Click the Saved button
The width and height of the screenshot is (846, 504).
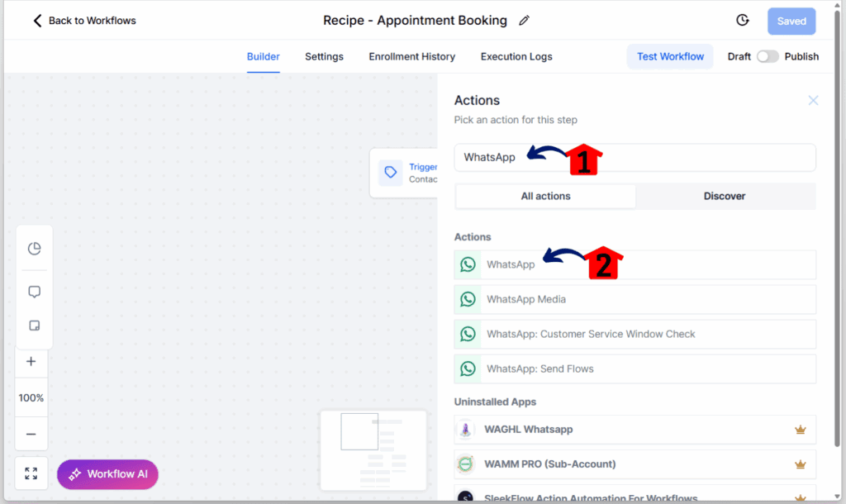pyautogui.click(x=791, y=21)
